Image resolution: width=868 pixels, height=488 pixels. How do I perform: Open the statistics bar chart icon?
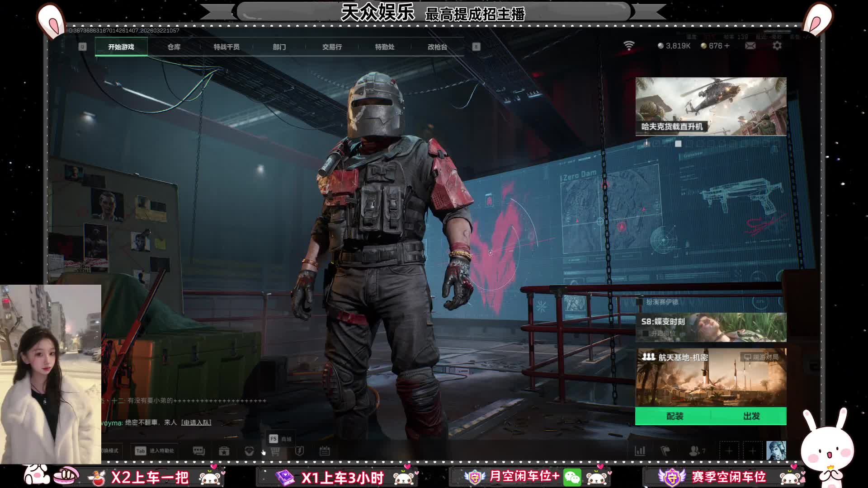(640, 451)
